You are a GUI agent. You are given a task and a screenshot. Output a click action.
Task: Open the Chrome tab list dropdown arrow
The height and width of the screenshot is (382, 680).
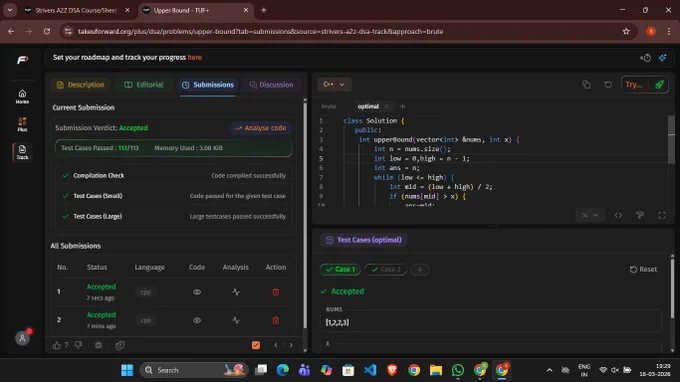[x=10, y=10]
